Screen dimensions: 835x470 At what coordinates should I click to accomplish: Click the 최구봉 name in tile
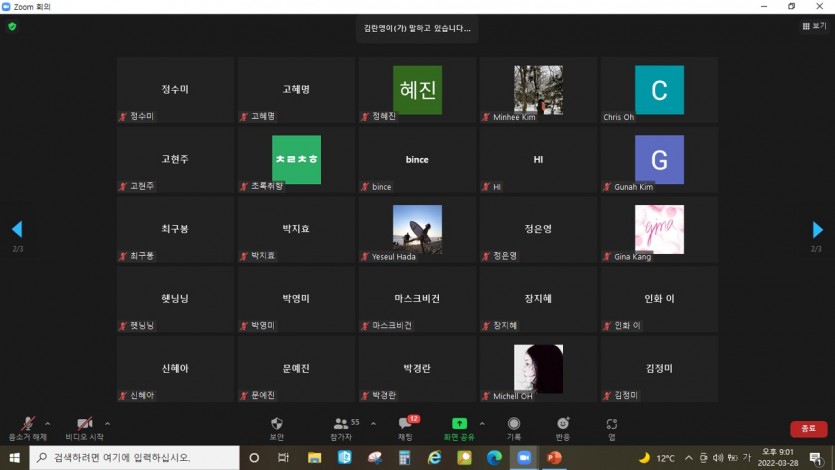[x=175, y=229]
